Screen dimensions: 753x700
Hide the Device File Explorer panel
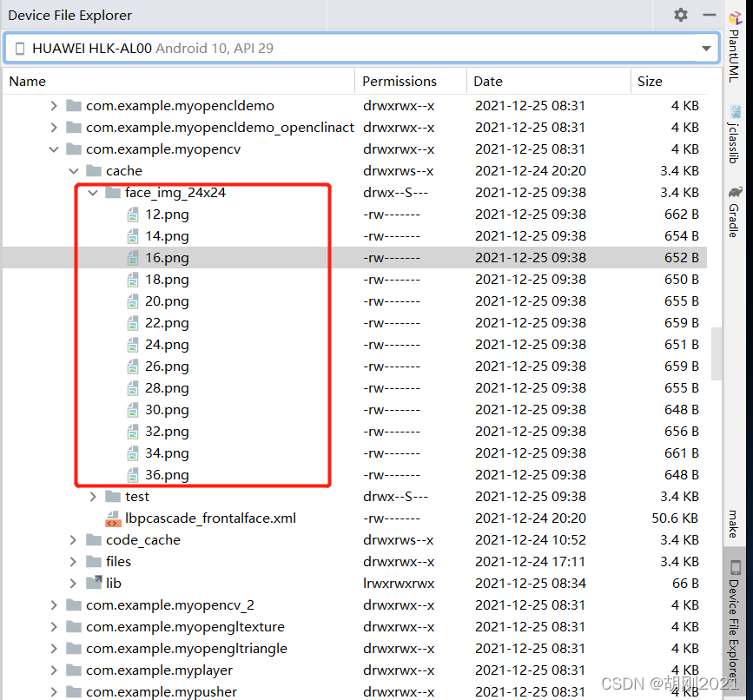coord(710,15)
